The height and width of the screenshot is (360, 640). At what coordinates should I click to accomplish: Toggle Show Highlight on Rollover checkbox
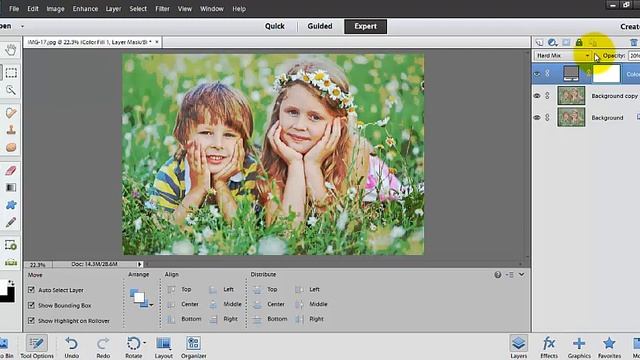point(31,321)
